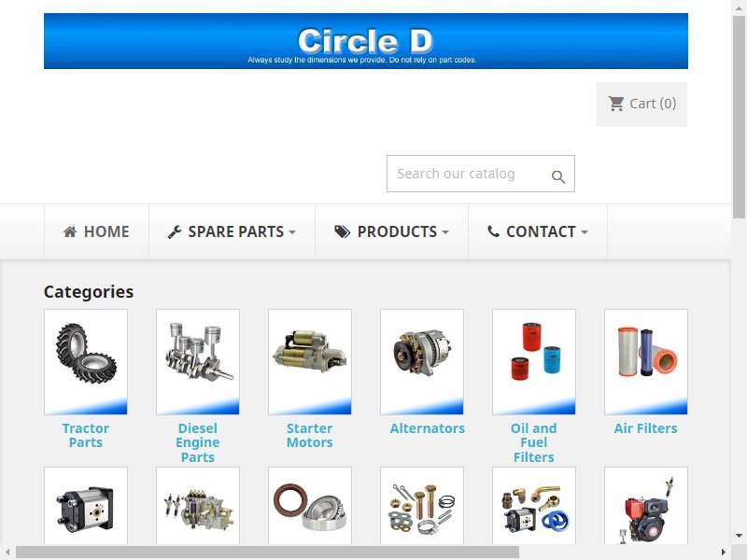Screen dimensions: 747x560
Task: Click the home icon in navigation
Action: pyautogui.click(x=70, y=231)
